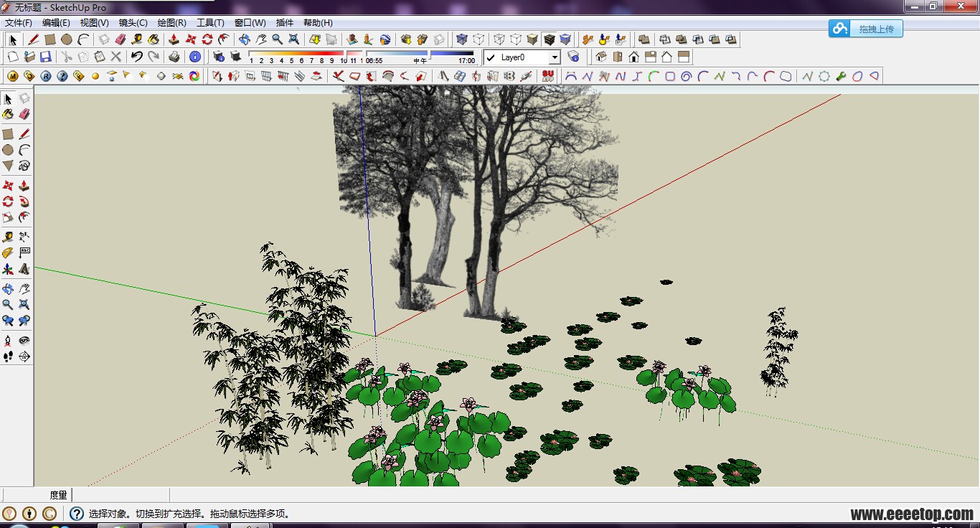Open the Layer0 dropdown arrow

(555, 57)
